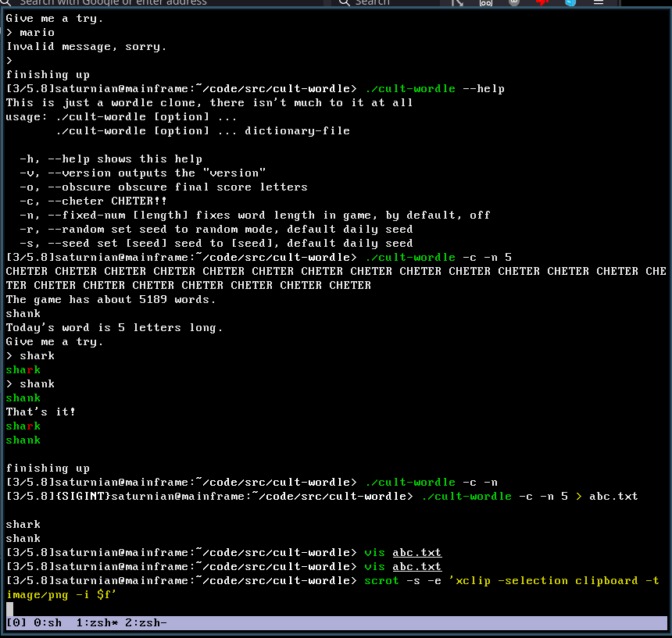Click the yellow 'xclip -selection clipboard' string
The image size is (672, 638).
point(546,581)
